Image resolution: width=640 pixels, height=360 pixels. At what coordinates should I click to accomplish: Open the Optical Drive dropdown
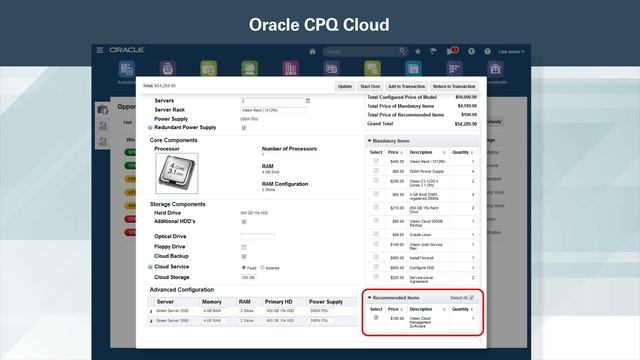[258, 236]
